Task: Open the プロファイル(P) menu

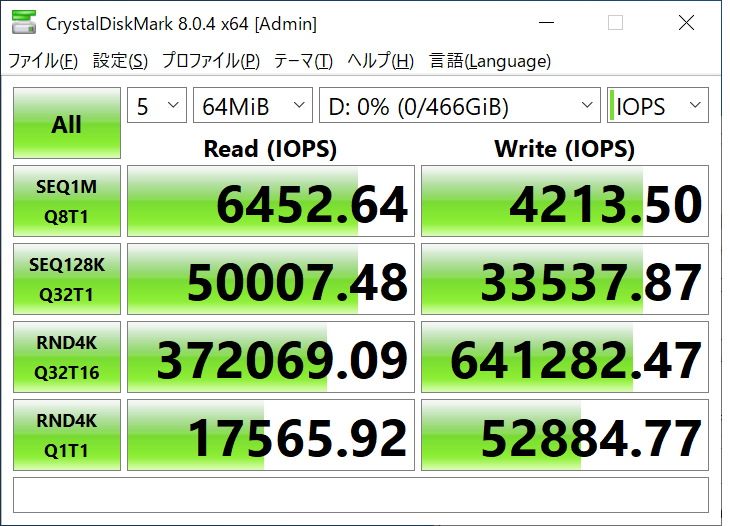Action: click(x=210, y=61)
